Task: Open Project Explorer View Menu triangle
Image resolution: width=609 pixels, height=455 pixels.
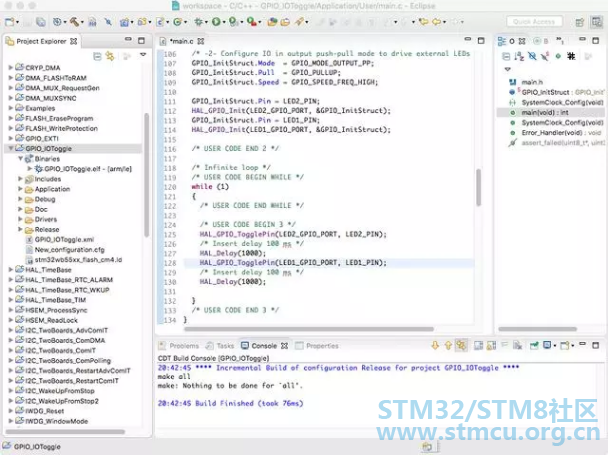Action: [x=143, y=54]
